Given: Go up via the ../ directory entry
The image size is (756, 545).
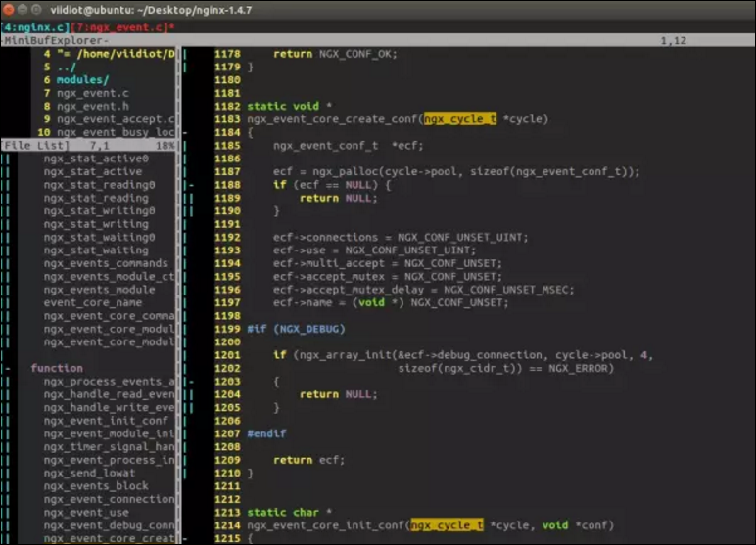Looking at the screenshot, I should coord(66,67).
